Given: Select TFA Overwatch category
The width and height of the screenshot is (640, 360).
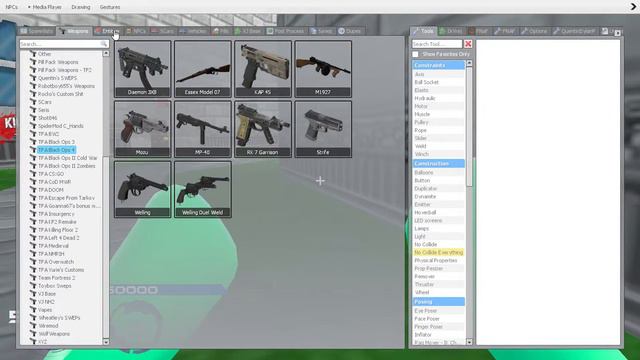Looking at the screenshot, I should [x=56, y=262].
